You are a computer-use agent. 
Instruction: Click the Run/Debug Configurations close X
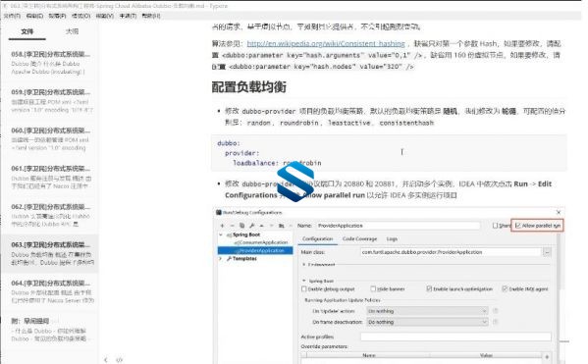pyautogui.click(x=559, y=213)
